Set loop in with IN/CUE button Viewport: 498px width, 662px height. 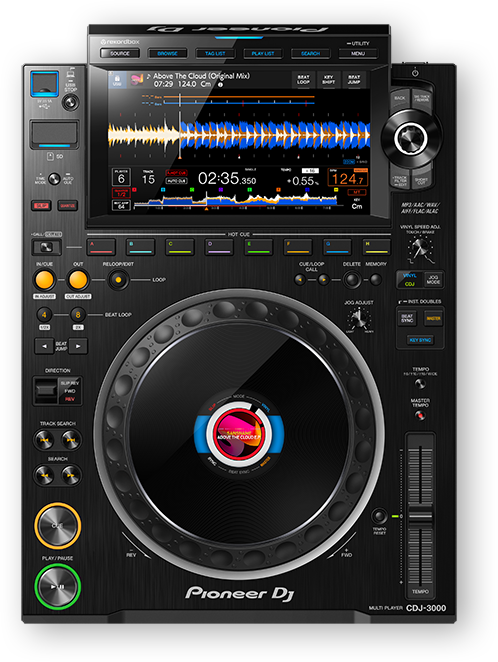point(44,279)
